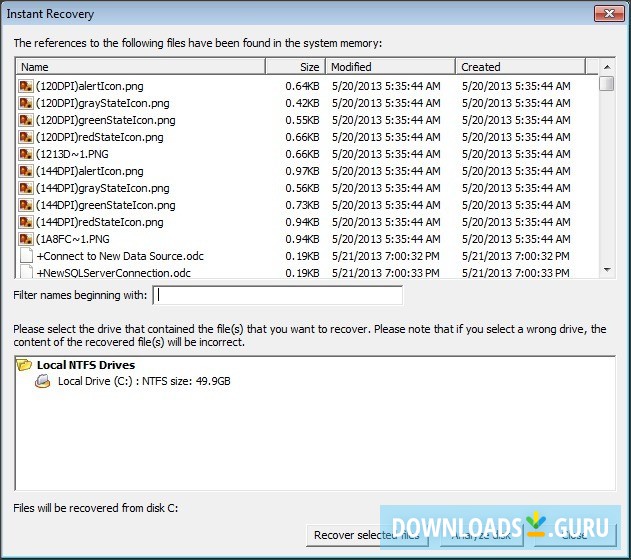Select file (144DPI)greenStateIcon.png
Image resolution: width=631 pixels, height=560 pixels.
106,205
